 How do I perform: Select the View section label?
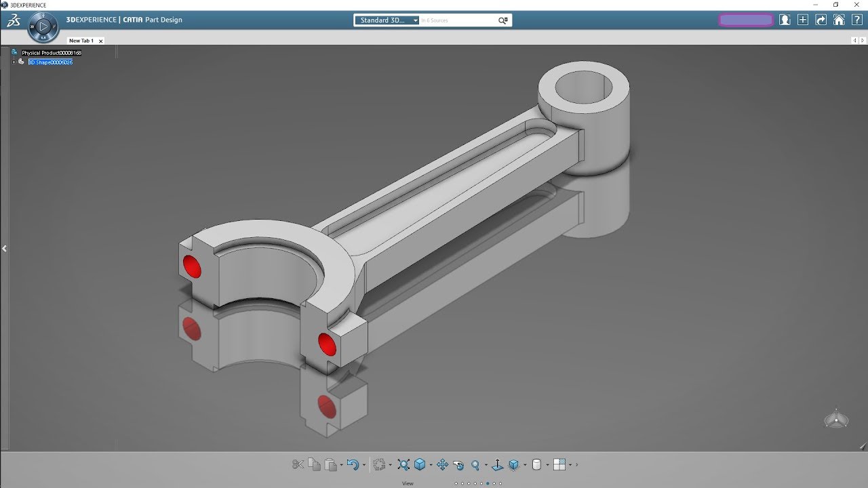[408, 483]
